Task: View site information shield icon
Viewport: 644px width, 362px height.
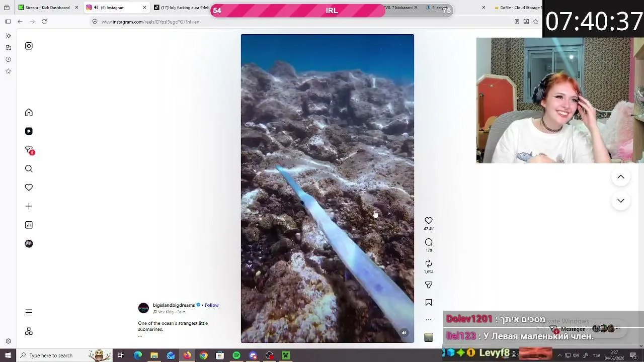Action: click(95, 22)
